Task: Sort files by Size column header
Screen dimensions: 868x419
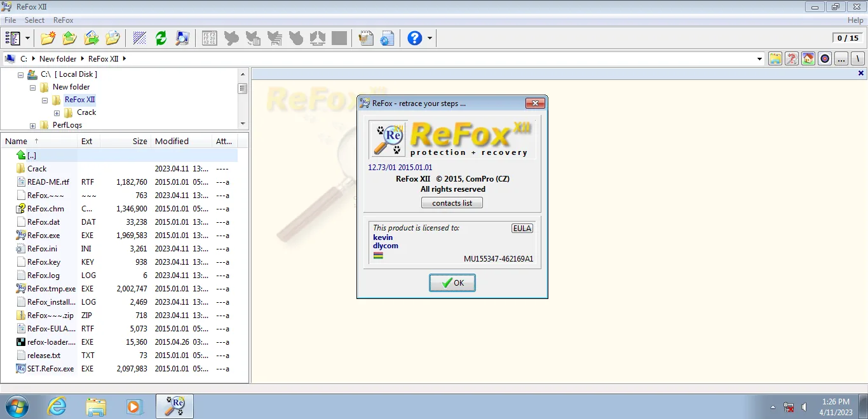Action: pos(126,141)
